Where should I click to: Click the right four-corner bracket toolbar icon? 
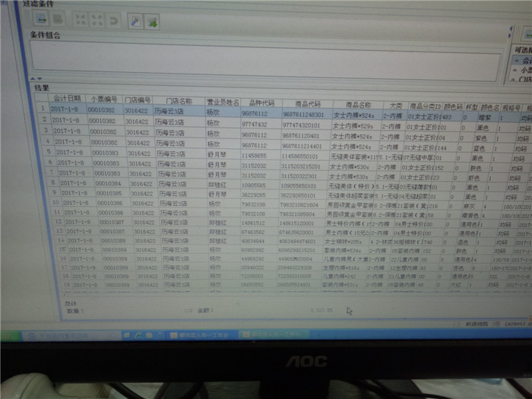pyautogui.click(x=97, y=18)
